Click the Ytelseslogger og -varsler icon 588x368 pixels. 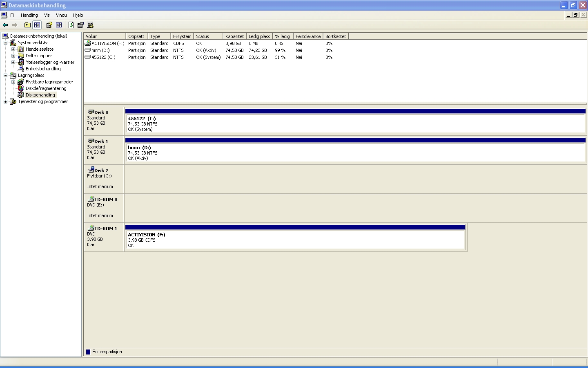pos(21,62)
